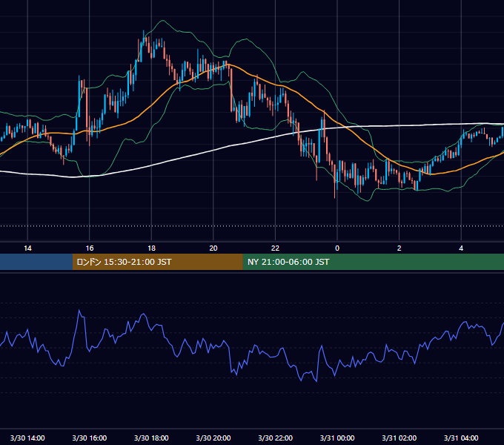Click the blue session bar before ロンドン
This screenshot has height=445, width=504.
[x=36, y=262]
